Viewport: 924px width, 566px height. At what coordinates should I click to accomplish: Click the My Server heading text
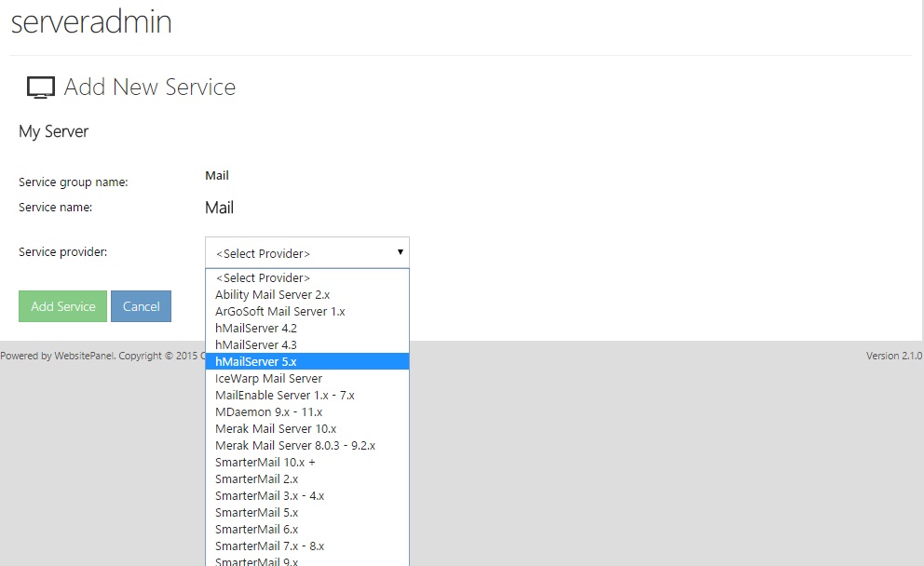click(54, 131)
